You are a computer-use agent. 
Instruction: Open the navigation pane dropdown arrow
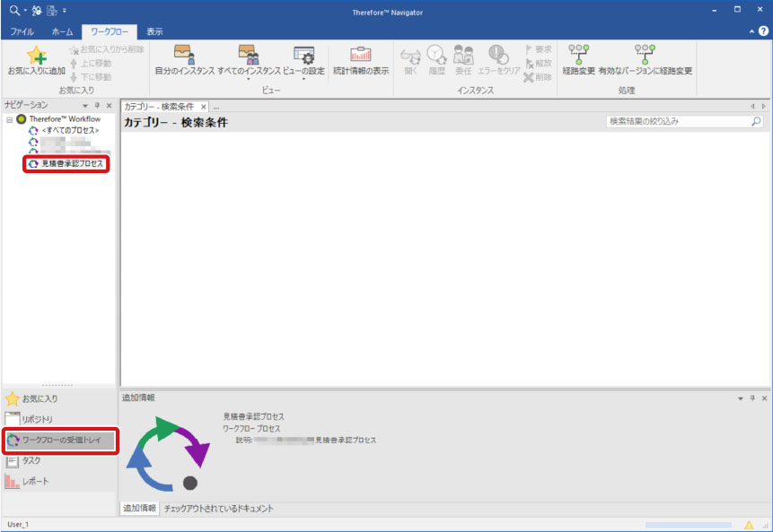[85, 105]
